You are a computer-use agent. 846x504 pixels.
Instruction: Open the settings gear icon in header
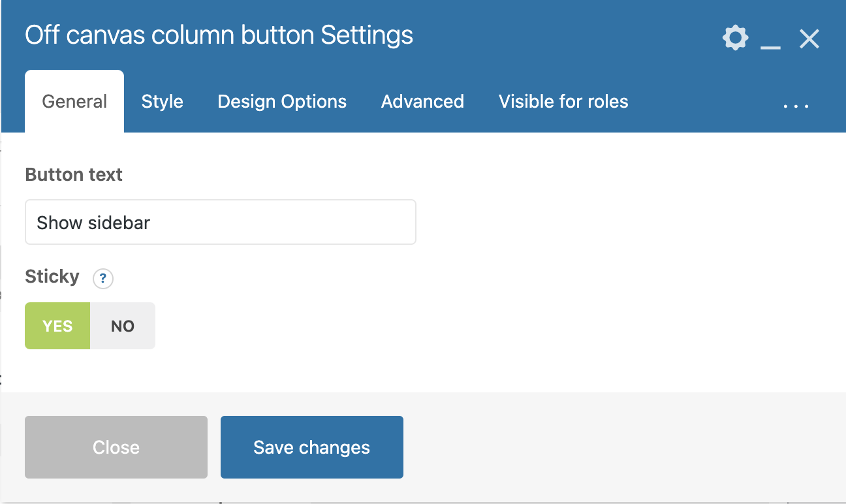(735, 39)
